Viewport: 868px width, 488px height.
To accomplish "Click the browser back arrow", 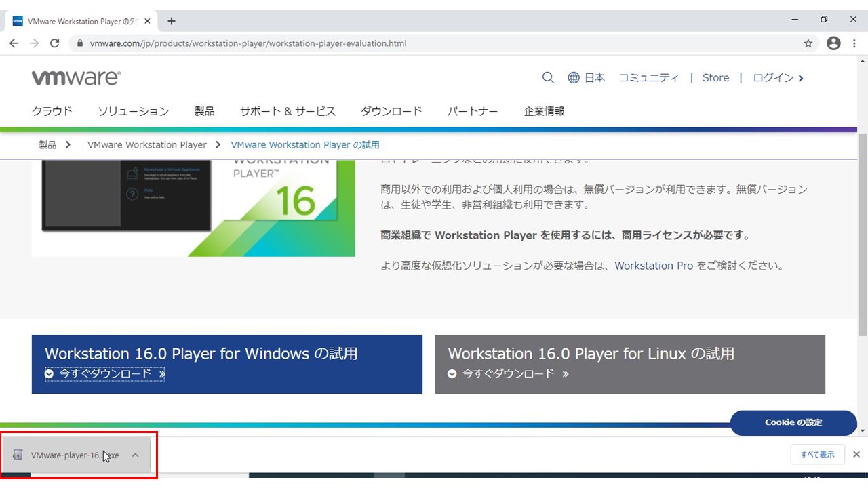I will tap(14, 43).
